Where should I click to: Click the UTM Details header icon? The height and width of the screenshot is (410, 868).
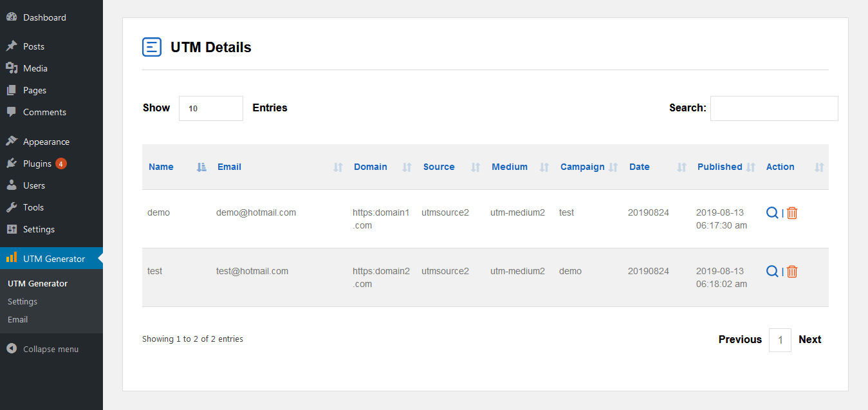click(152, 47)
